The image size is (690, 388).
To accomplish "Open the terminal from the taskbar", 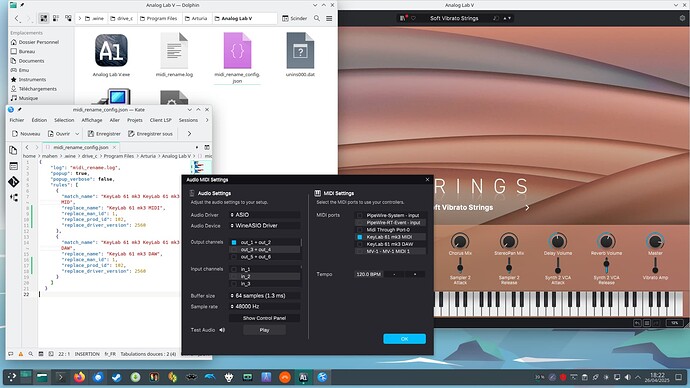I will click(60, 377).
